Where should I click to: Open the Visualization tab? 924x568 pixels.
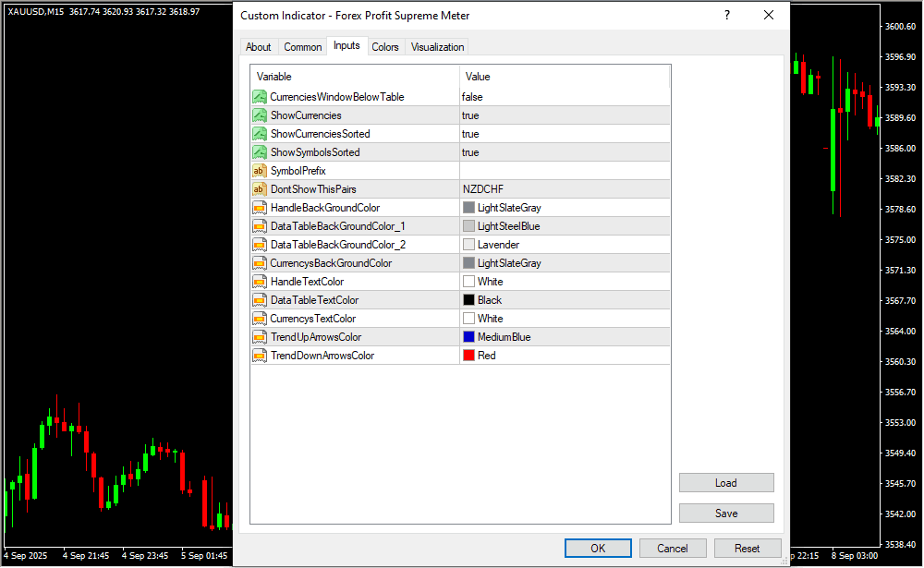point(438,47)
